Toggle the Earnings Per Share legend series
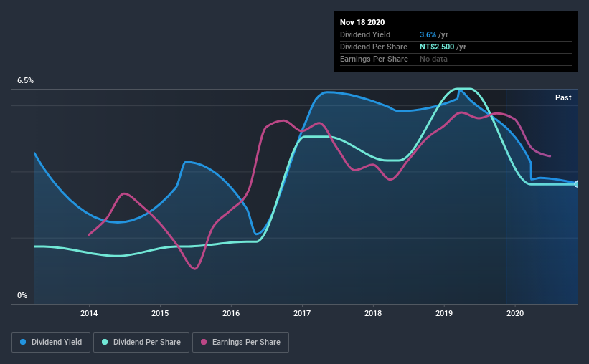Screen dimensions: 589x364 (240, 343)
